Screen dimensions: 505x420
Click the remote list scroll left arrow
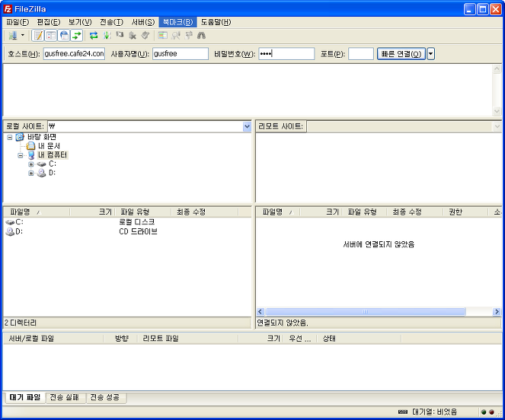(x=260, y=311)
